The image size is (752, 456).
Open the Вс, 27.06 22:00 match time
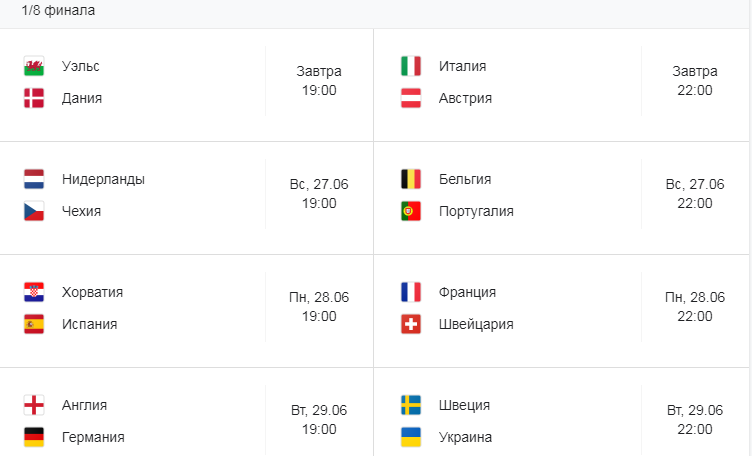click(x=695, y=194)
